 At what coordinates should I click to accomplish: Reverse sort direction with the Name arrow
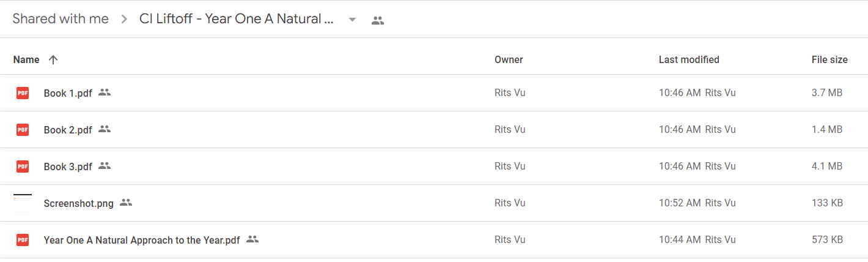click(x=53, y=59)
